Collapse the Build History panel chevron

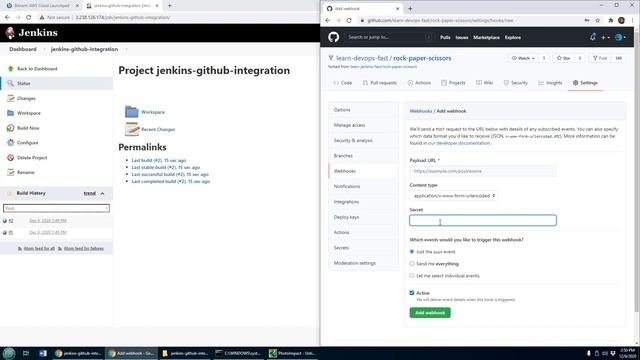coord(102,193)
